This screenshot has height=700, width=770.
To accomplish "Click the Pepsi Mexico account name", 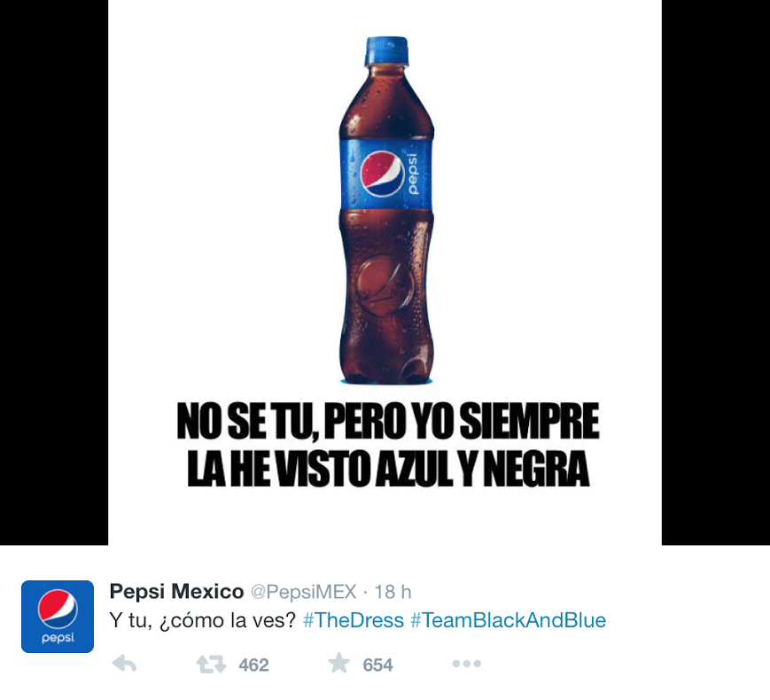I will pyautogui.click(x=177, y=591).
